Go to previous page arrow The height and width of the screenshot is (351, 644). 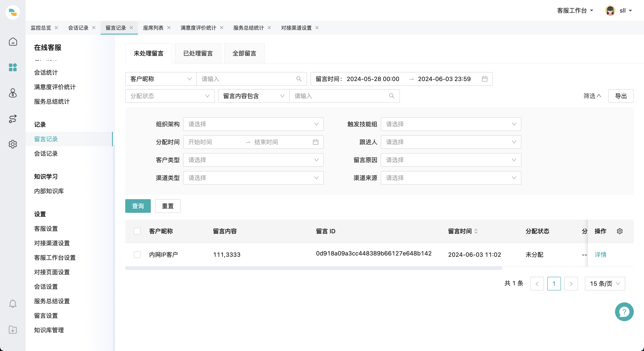coord(537,284)
